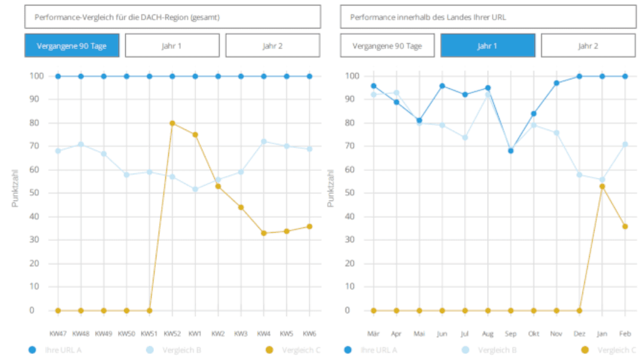Switch country performance chart to Jahr 2
The width and height of the screenshot is (644, 364).
[588, 45]
